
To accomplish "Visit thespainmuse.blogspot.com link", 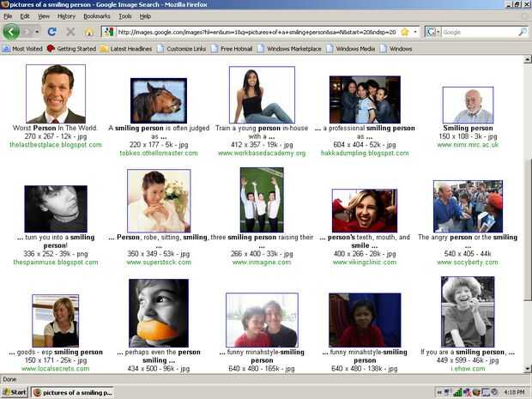I will pos(56,263).
